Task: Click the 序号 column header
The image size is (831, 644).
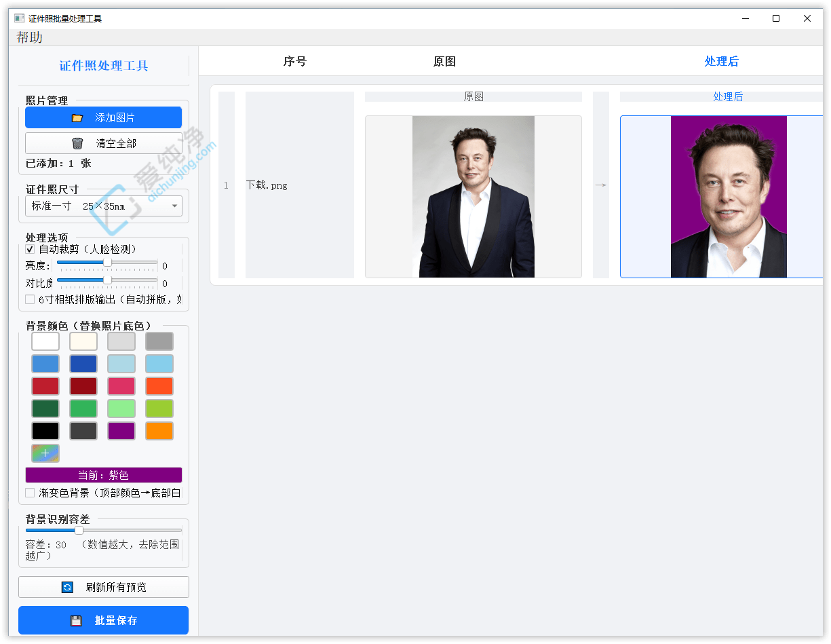Action: coord(295,61)
